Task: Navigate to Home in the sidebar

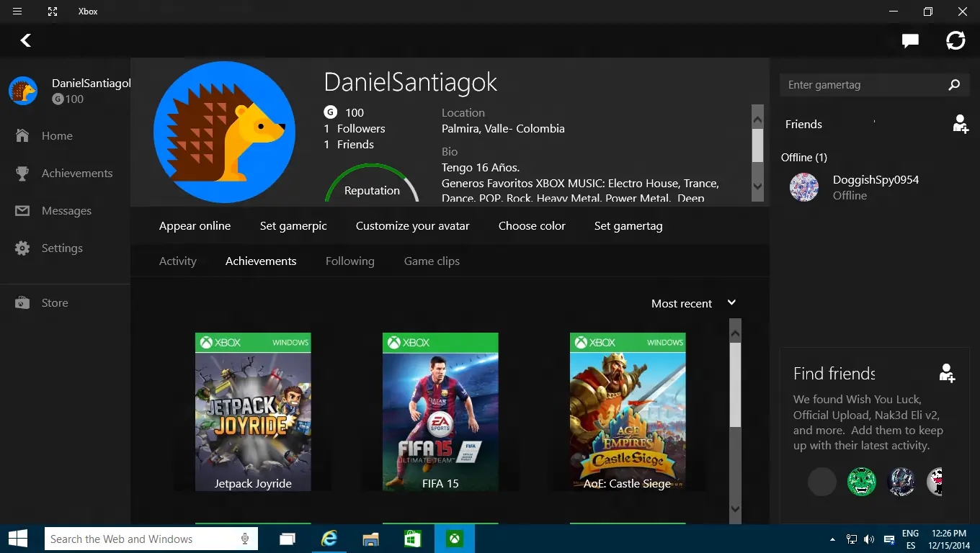Action: point(58,135)
